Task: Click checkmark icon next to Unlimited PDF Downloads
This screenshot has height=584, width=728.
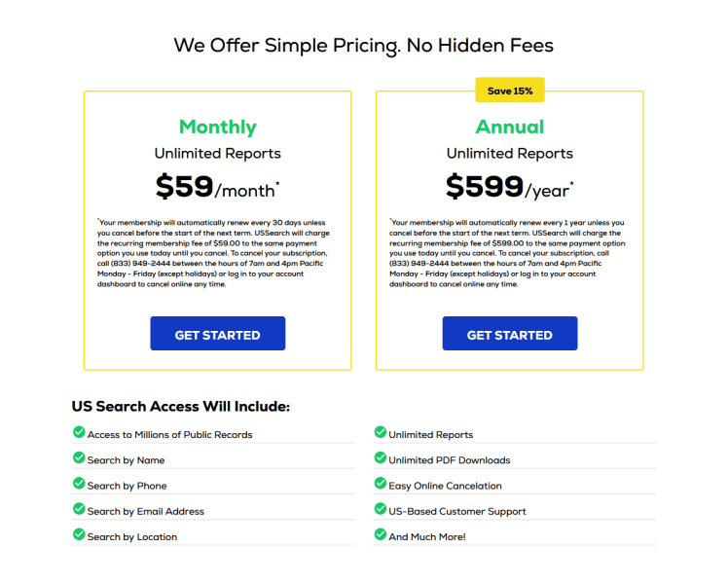Action: (x=381, y=457)
